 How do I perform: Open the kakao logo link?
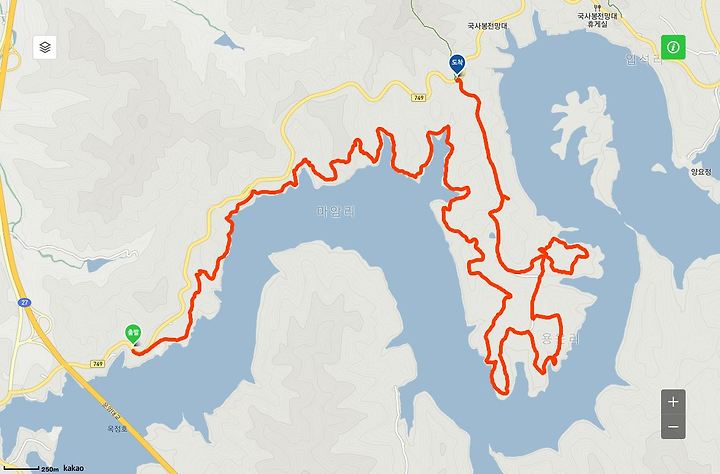tap(73, 468)
